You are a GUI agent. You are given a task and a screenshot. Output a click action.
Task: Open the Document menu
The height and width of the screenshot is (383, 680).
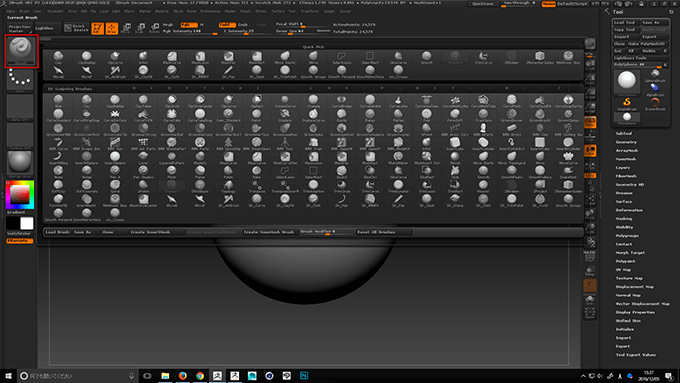point(55,11)
